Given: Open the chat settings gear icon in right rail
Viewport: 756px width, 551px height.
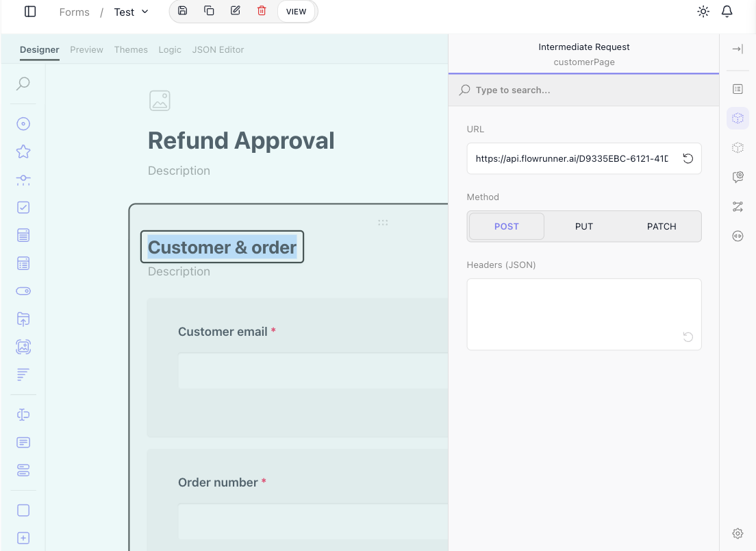Looking at the screenshot, I should tap(738, 177).
